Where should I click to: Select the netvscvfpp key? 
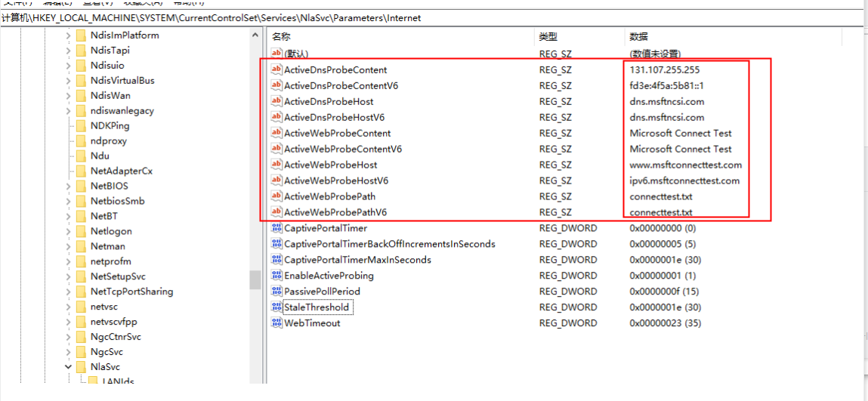(x=115, y=322)
